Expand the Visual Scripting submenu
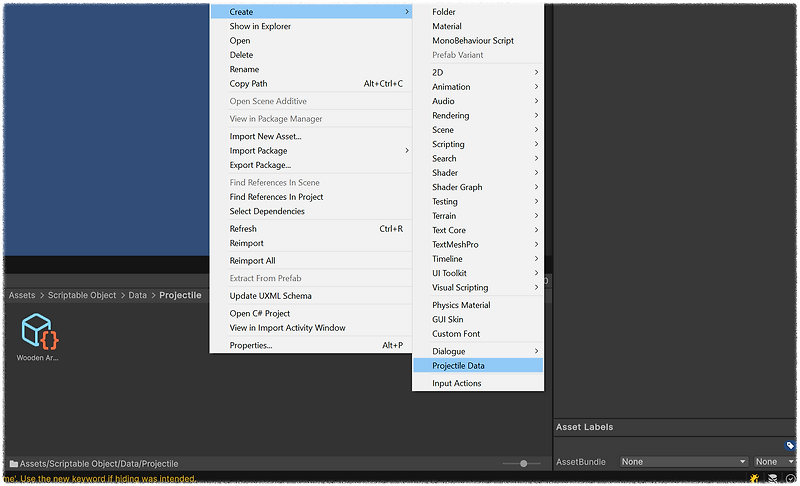Screen dimensions: 800x486 click(x=478, y=287)
